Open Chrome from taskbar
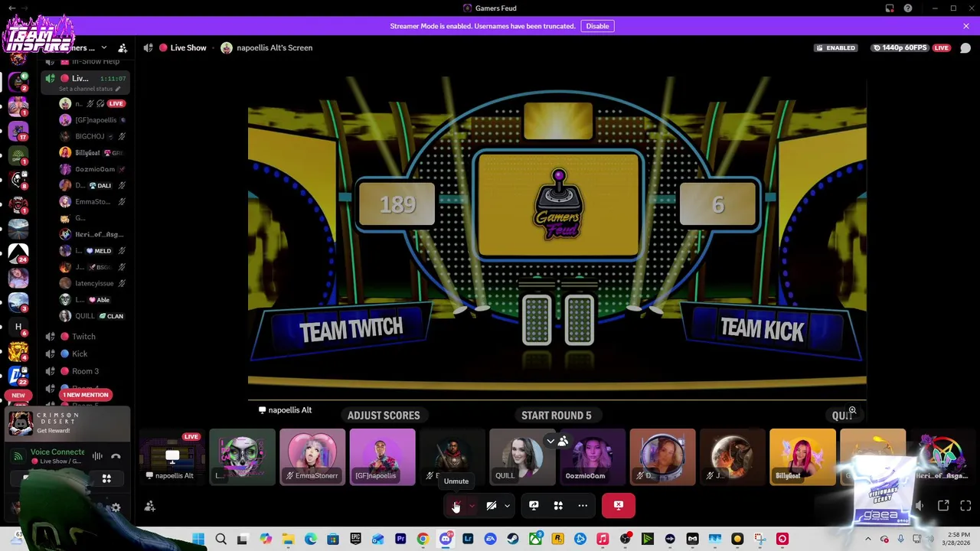This screenshot has width=980, height=551. pyautogui.click(x=423, y=540)
